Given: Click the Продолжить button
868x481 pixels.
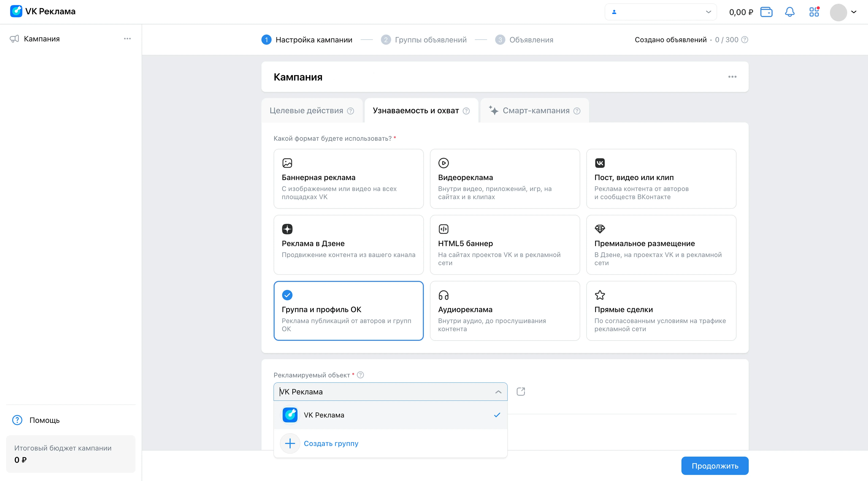Looking at the screenshot, I should click(x=715, y=466).
